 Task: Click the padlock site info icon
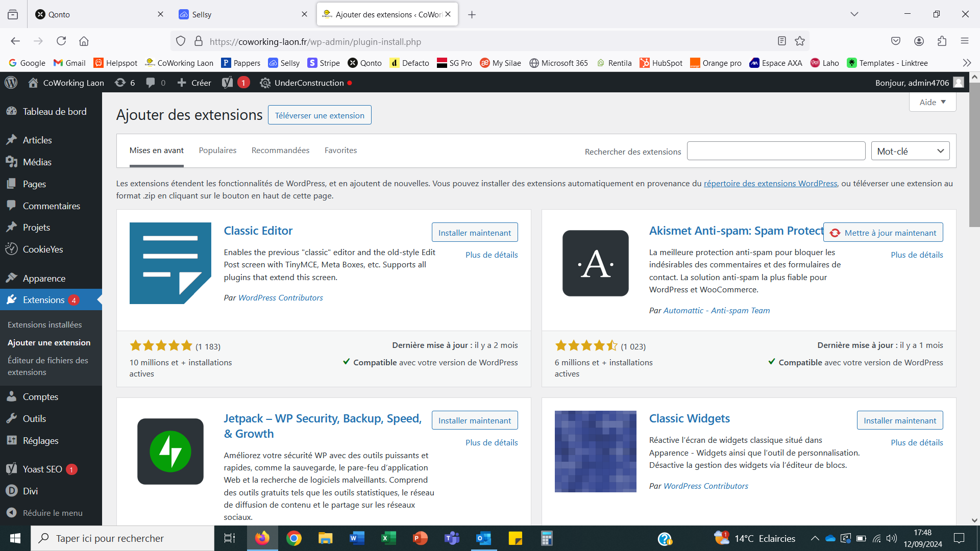point(199,41)
